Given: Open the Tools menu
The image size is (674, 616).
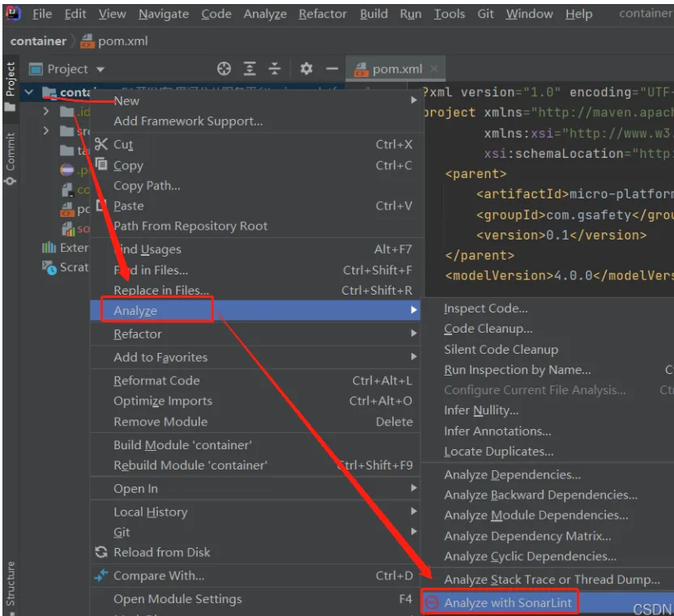Looking at the screenshot, I should click(x=449, y=15).
